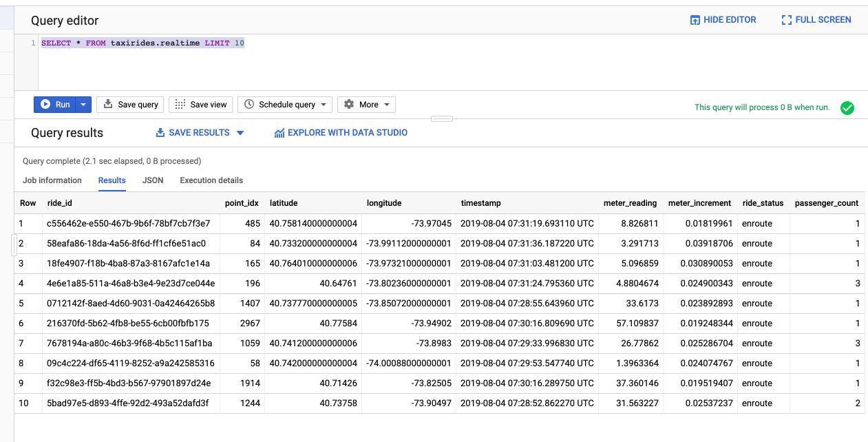Switch the editor to Full Screen
This screenshot has width=868, height=442.
coord(816,20)
